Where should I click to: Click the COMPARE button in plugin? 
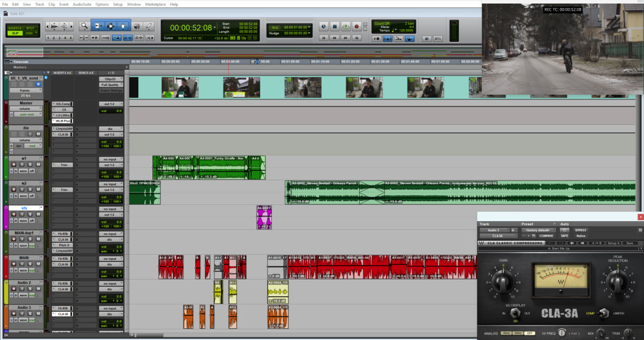tap(546, 236)
